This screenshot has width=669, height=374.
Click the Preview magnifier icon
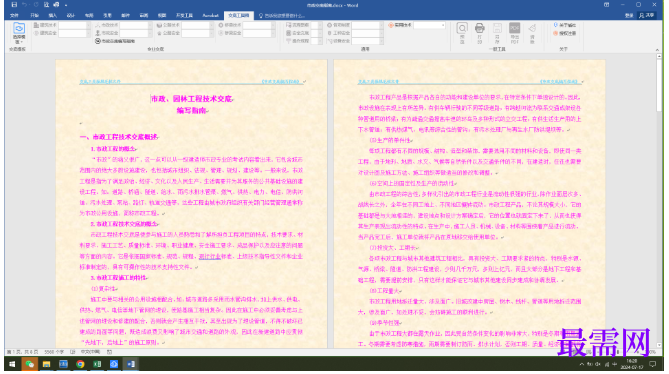point(462,29)
